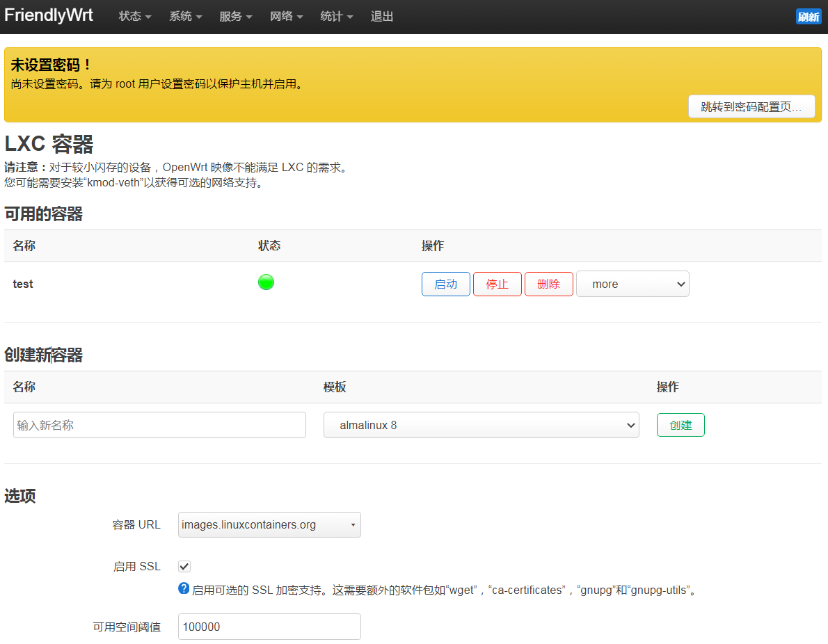
Task: Click the green status indicator for test
Action: pyautogui.click(x=266, y=282)
